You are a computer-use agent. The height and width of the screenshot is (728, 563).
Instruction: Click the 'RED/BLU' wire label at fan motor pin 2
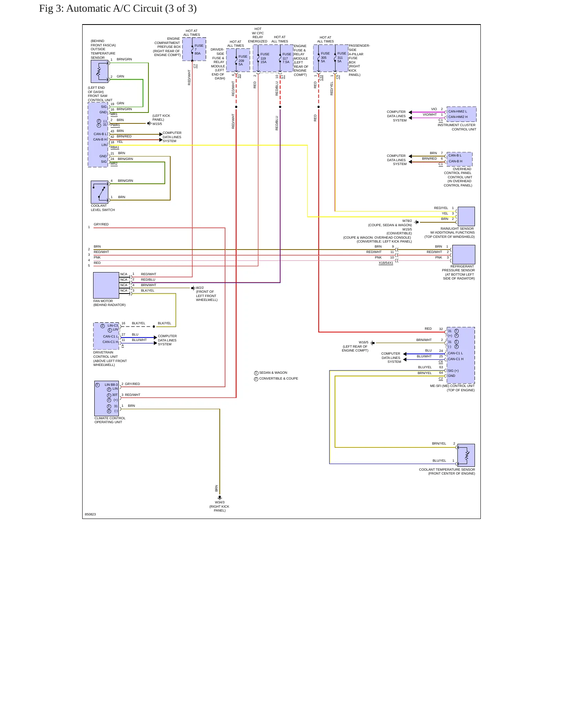[x=148, y=280]
